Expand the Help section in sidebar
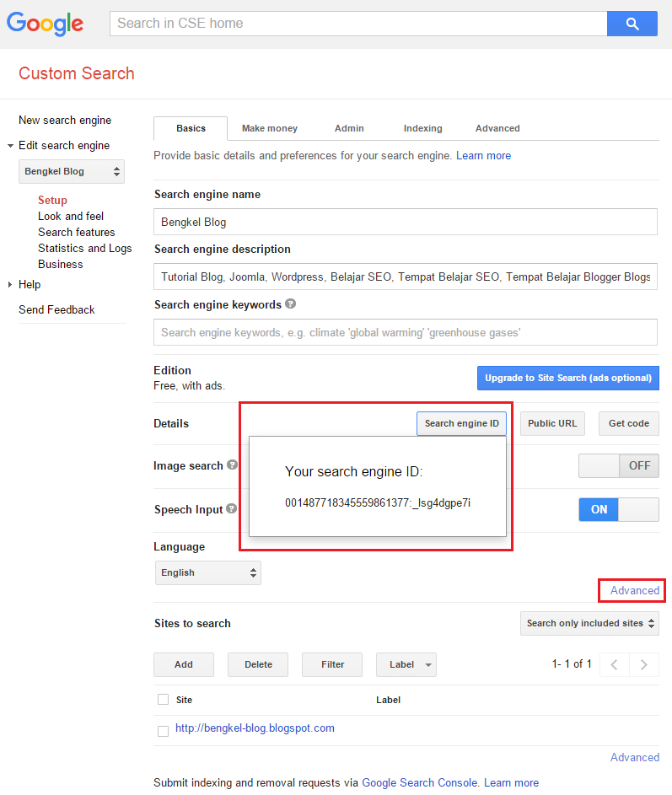672x795 pixels. coord(10,284)
